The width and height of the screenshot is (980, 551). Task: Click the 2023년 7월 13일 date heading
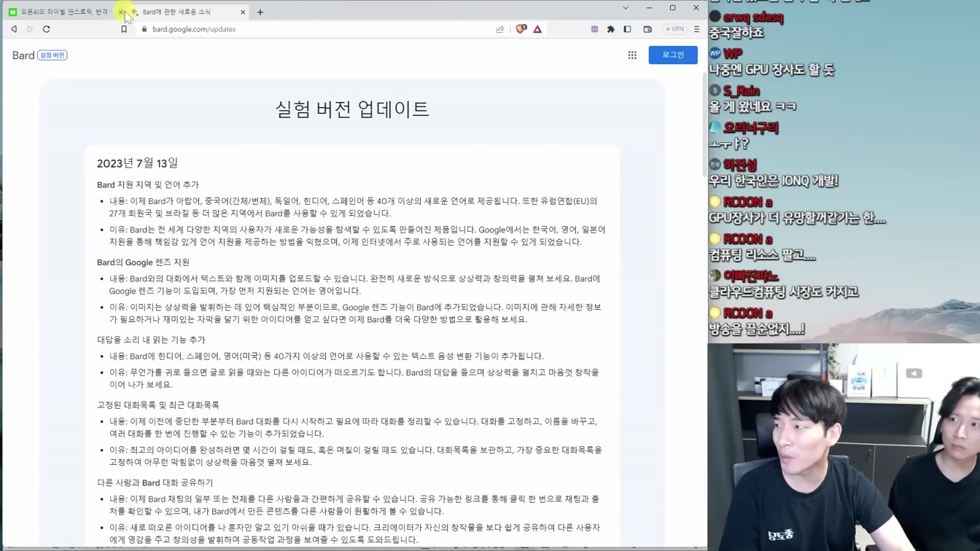138,163
